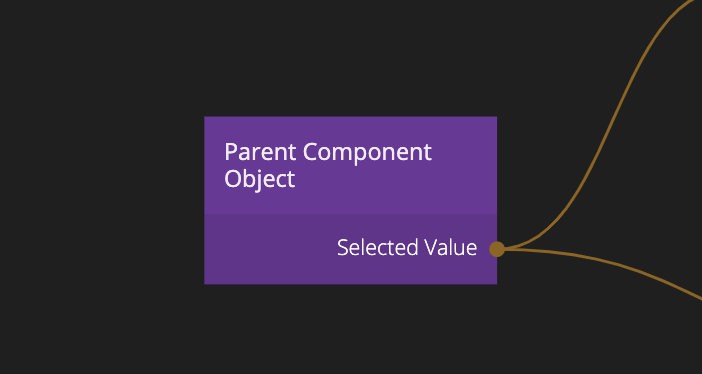Click lower wire near the canvas right edge
The height and width of the screenshot is (374, 702).
(x=693, y=295)
